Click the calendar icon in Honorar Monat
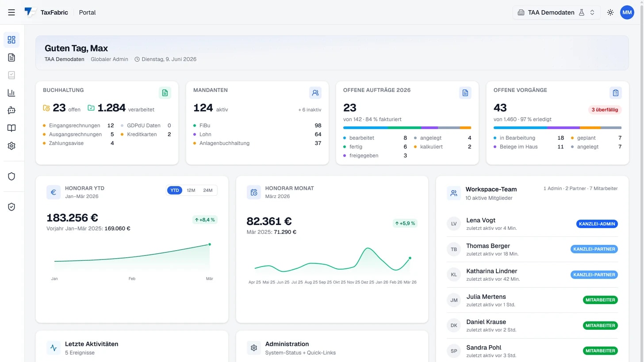The height and width of the screenshot is (362, 644). click(254, 192)
